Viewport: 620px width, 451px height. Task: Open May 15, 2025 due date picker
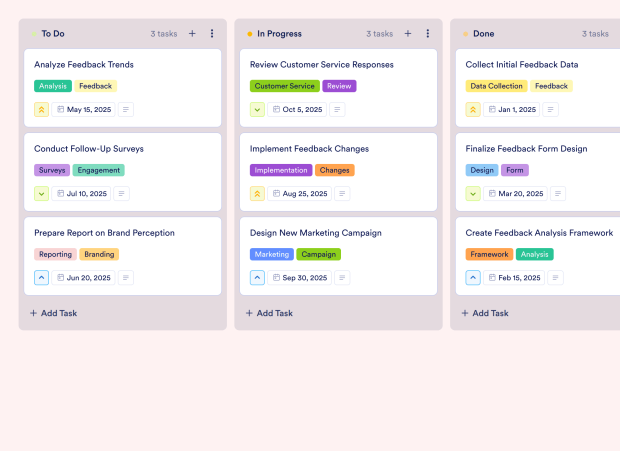(x=83, y=109)
